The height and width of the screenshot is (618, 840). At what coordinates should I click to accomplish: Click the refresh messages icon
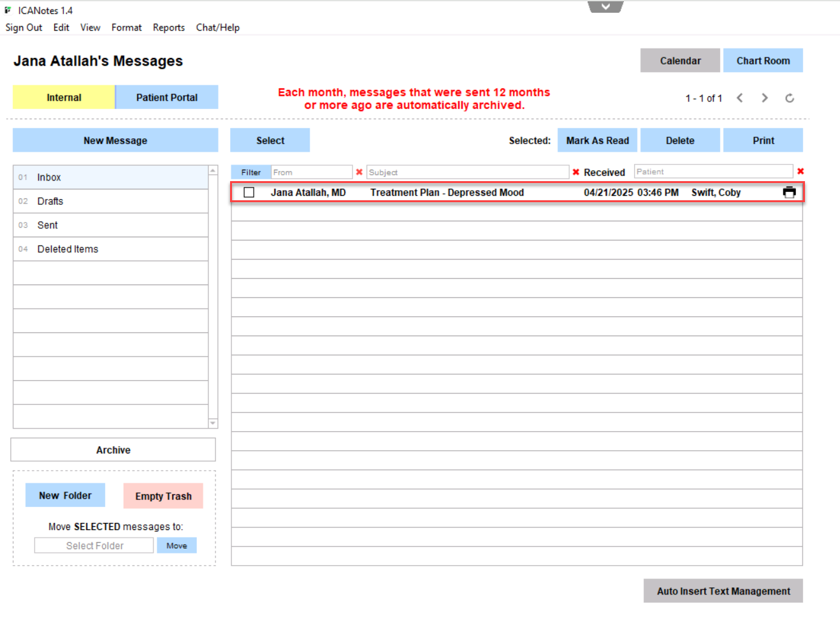789,98
